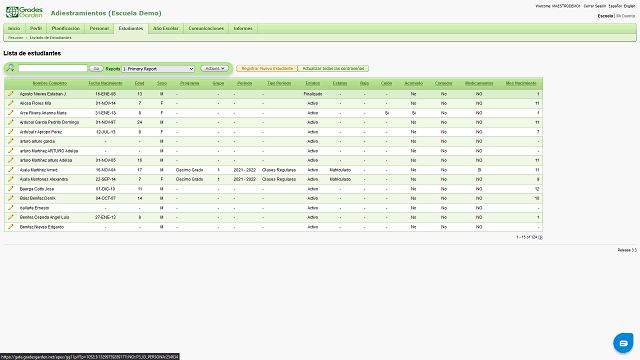The height and width of the screenshot is (360, 640).
Task: Edit student Alicea Flores Mía via pencil icon
Action: [x=11, y=103]
